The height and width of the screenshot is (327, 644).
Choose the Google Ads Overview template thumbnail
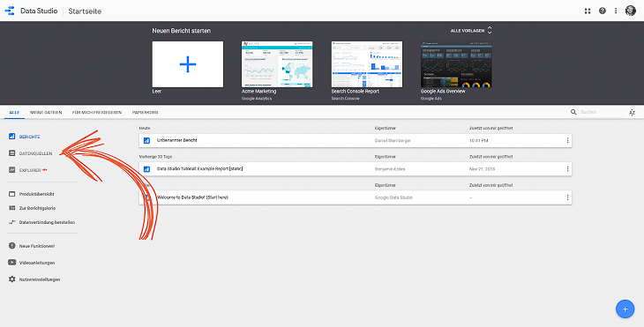point(456,64)
